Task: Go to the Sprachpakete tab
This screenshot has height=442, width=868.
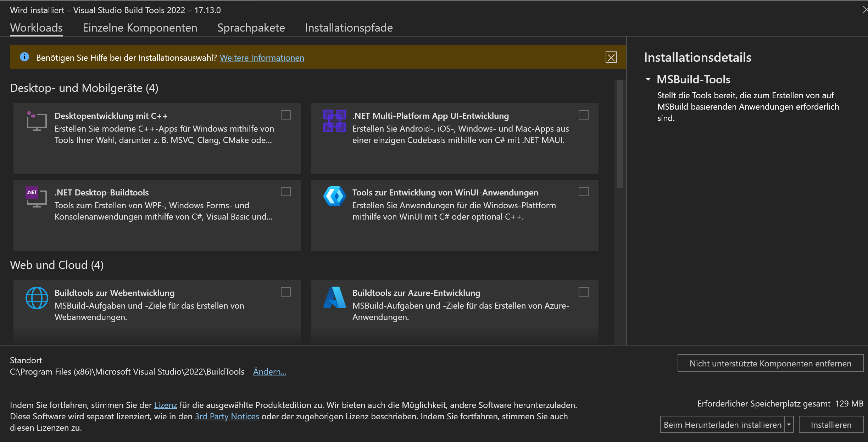Action: click(x=251, y=28)
